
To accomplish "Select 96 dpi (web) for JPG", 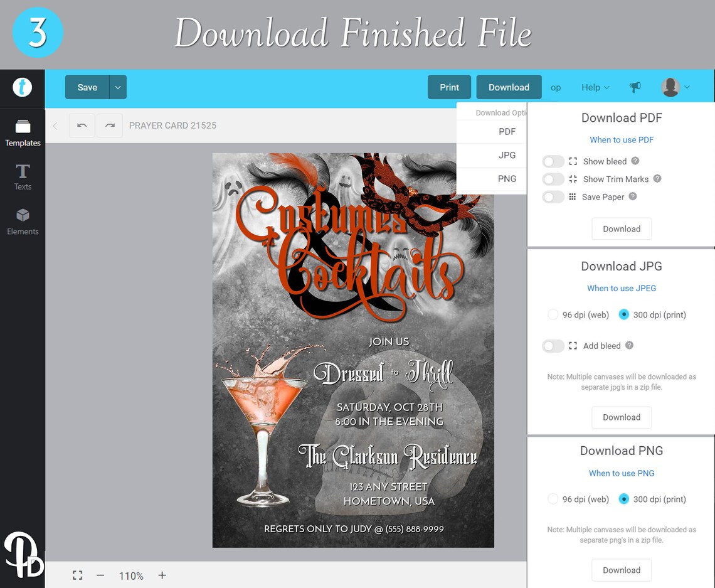I will pos(553,314).
